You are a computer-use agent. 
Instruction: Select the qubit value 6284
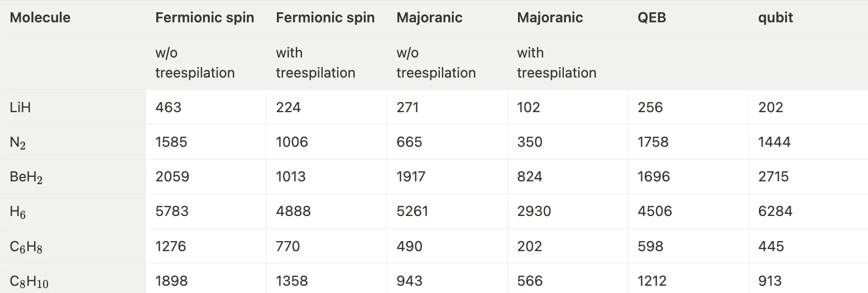pyautogui.click(x=775, y=212)
